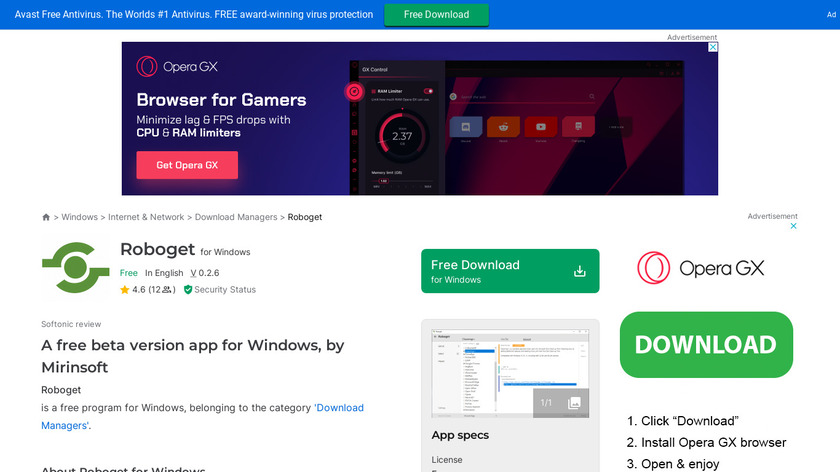
Task: Click the version 0.2.6 label
Action: pyautogui.click(x=205, y=273)
